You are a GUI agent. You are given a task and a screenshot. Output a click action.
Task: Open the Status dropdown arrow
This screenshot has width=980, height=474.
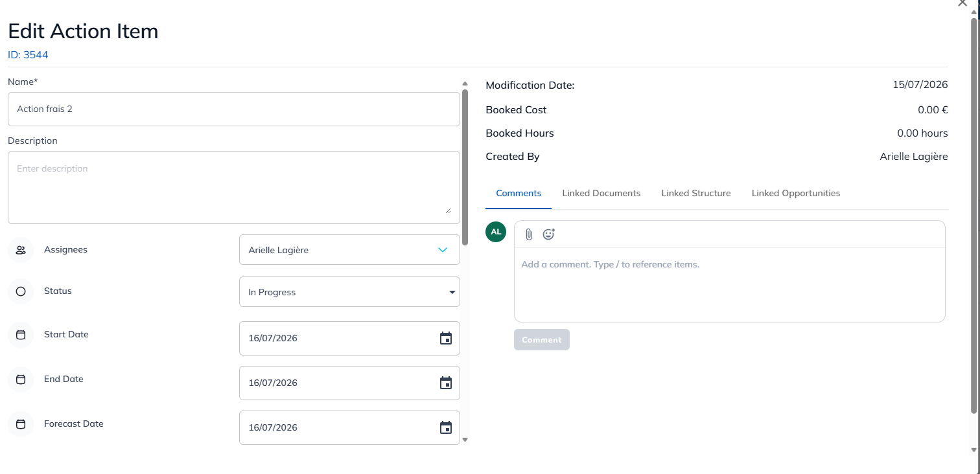452,292
